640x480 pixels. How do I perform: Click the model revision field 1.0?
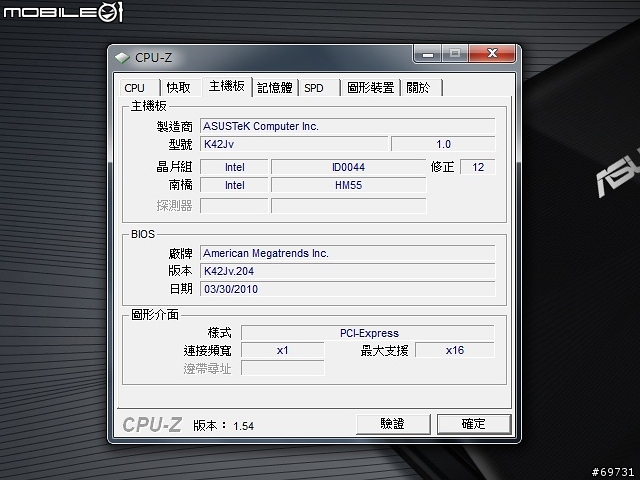pos(443,144)
